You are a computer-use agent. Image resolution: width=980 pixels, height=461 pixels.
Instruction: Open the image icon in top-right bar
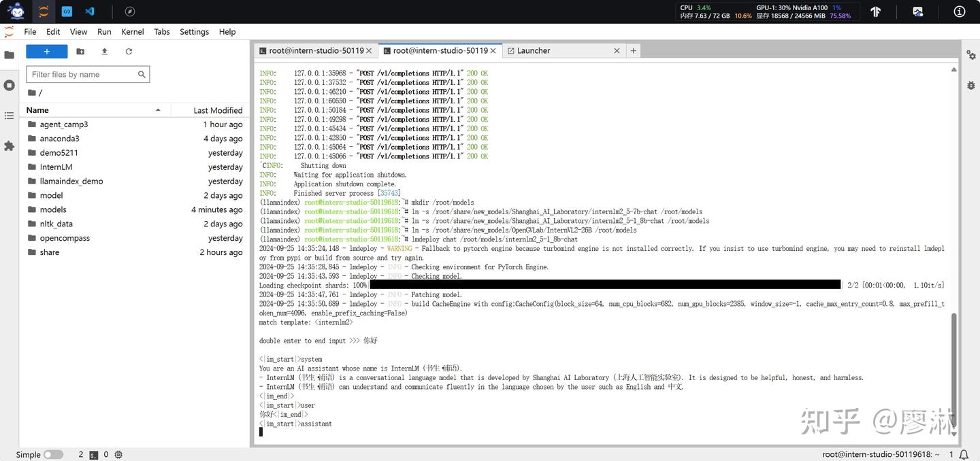click(918, 12)
